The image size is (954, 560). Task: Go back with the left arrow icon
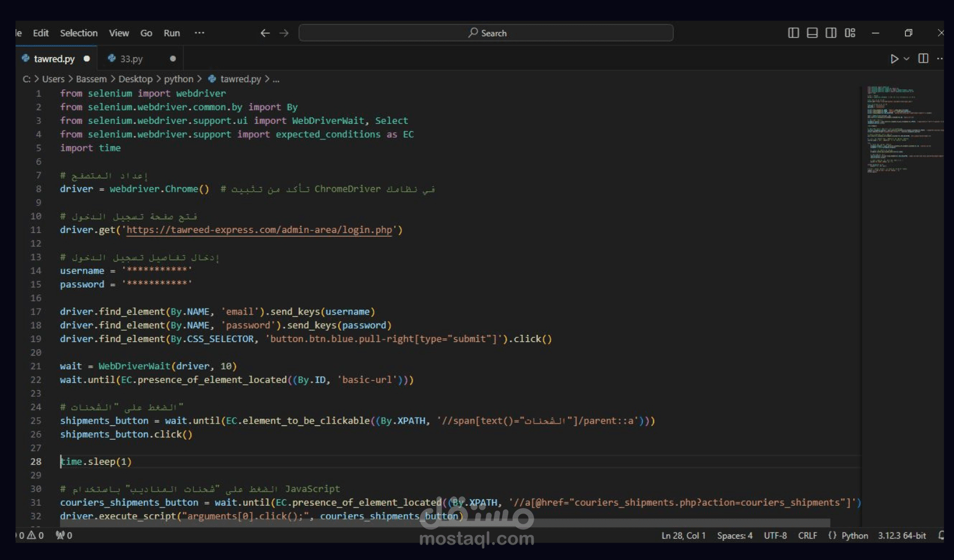coord(265,33)
